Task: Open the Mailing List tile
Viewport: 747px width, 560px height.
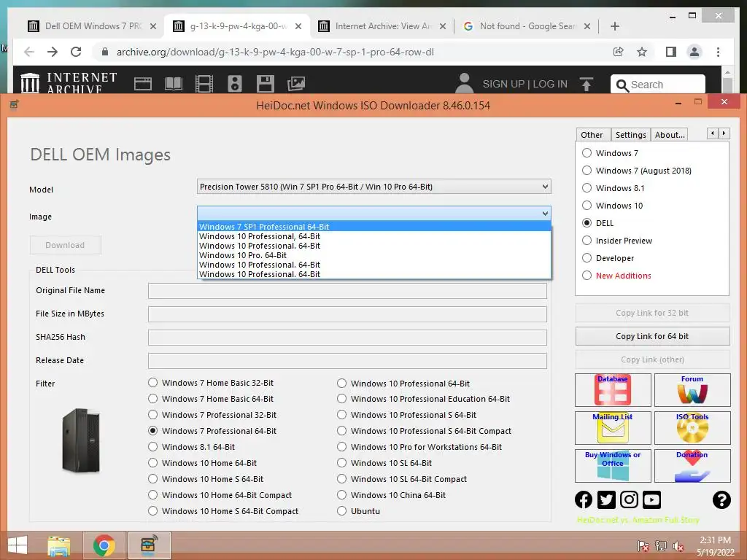Action: pos(613,427)
